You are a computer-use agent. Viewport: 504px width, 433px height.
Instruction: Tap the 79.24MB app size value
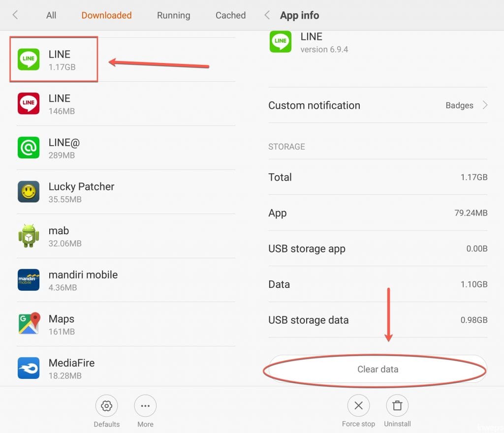pyautogui.click(x=471, y=213)
